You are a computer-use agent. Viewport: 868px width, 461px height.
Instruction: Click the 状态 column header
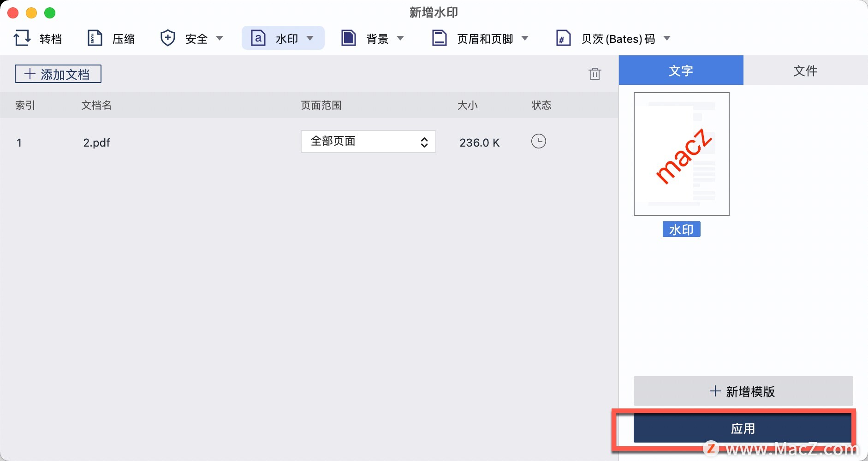click(x=541, y=105)
